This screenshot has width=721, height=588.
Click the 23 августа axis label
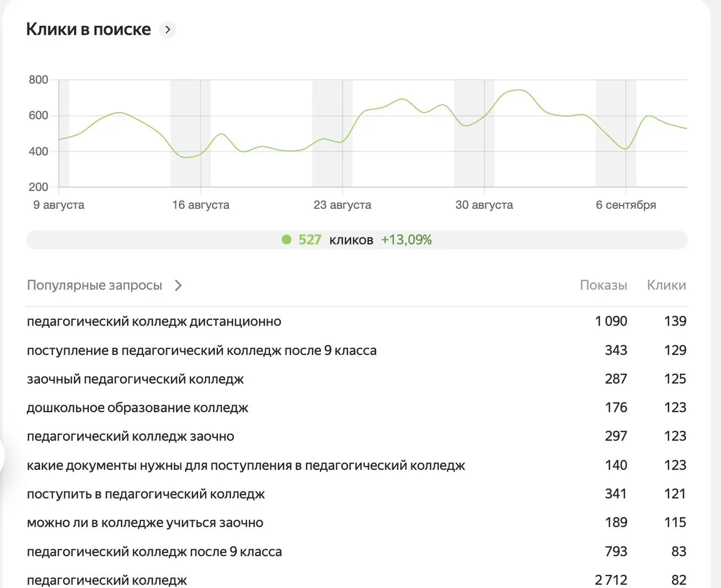(x=342, y=205)
